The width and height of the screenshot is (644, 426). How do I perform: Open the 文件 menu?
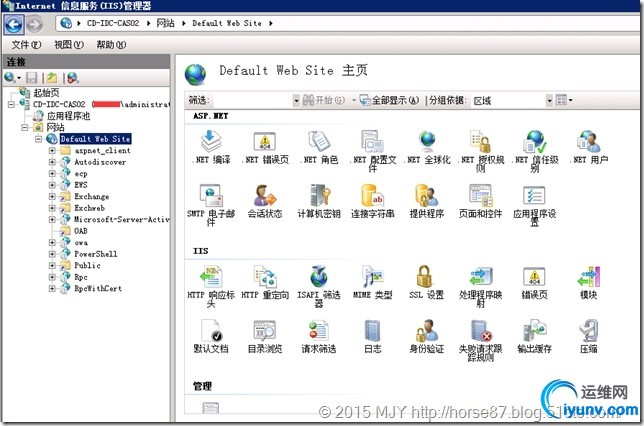click(x=26, y=45)
